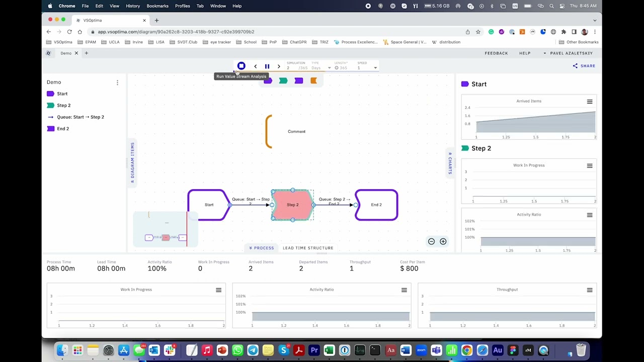644x362 pixels.
Task: Open the Help link
Action: coord(525,53)
